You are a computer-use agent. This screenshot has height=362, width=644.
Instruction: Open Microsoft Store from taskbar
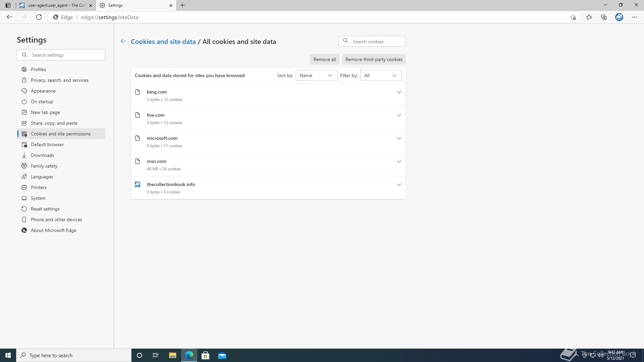(206, 355)
